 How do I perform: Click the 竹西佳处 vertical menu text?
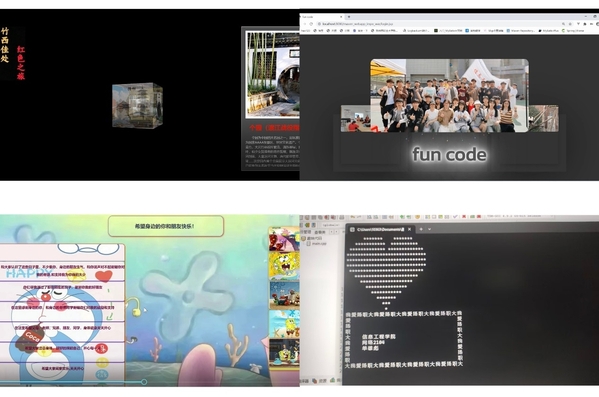point(5,45)
